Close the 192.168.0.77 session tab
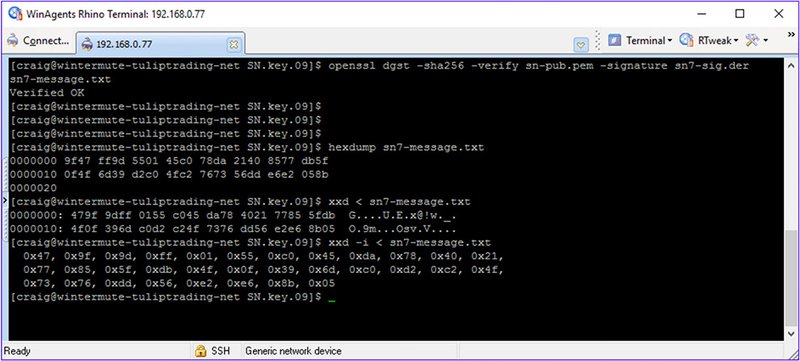800x361 pixels. pos(233,44)
